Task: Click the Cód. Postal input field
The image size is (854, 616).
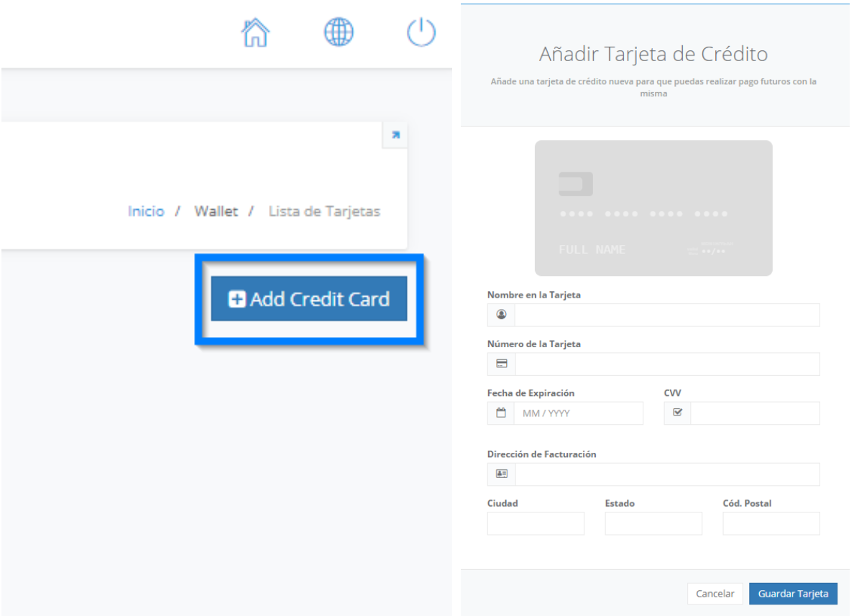Action: coord(771,523)
